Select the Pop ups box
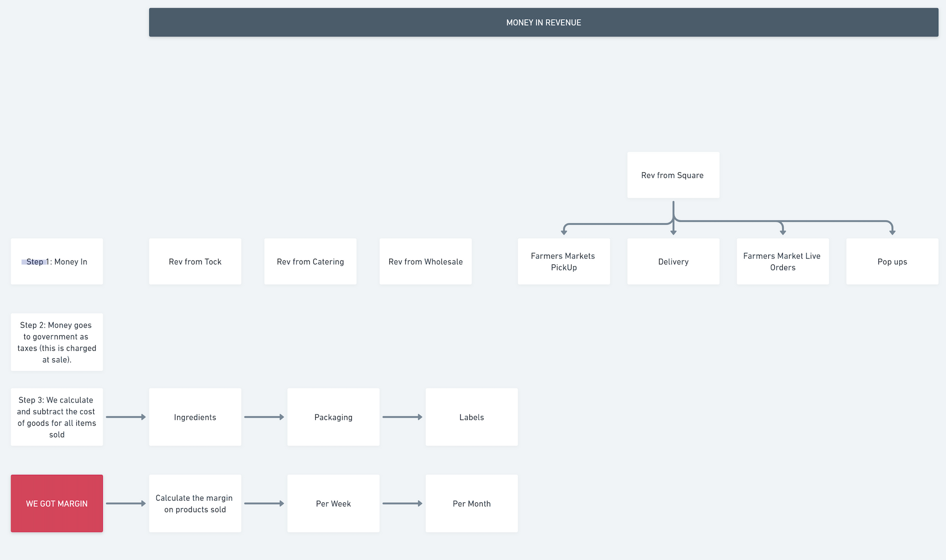The image size is (946, 560). pos(892,262)
